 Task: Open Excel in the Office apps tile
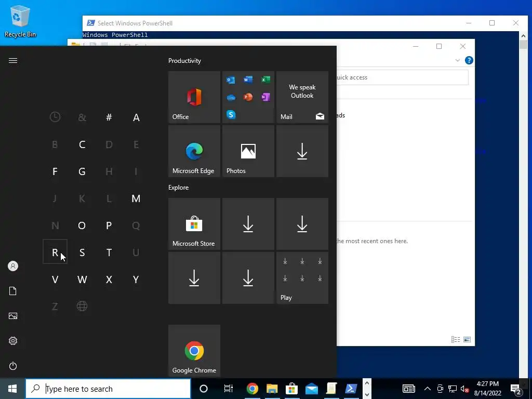pyautogui.click(x=265, y=79)
